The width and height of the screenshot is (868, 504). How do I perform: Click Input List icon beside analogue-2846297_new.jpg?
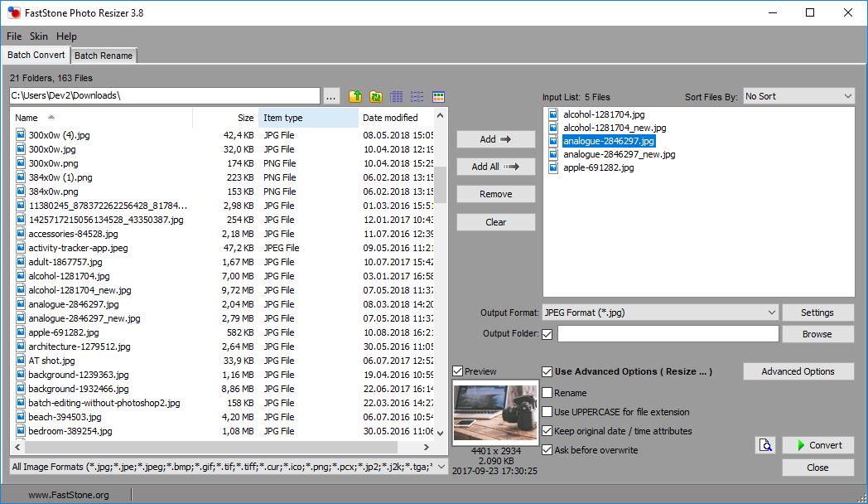[x=553, y=154]
